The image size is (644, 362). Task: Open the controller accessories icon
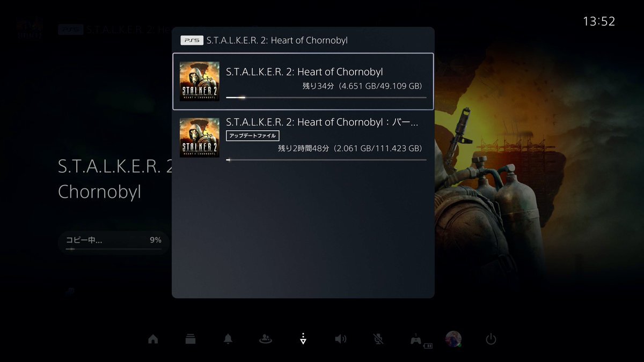[x=417, y=339]
